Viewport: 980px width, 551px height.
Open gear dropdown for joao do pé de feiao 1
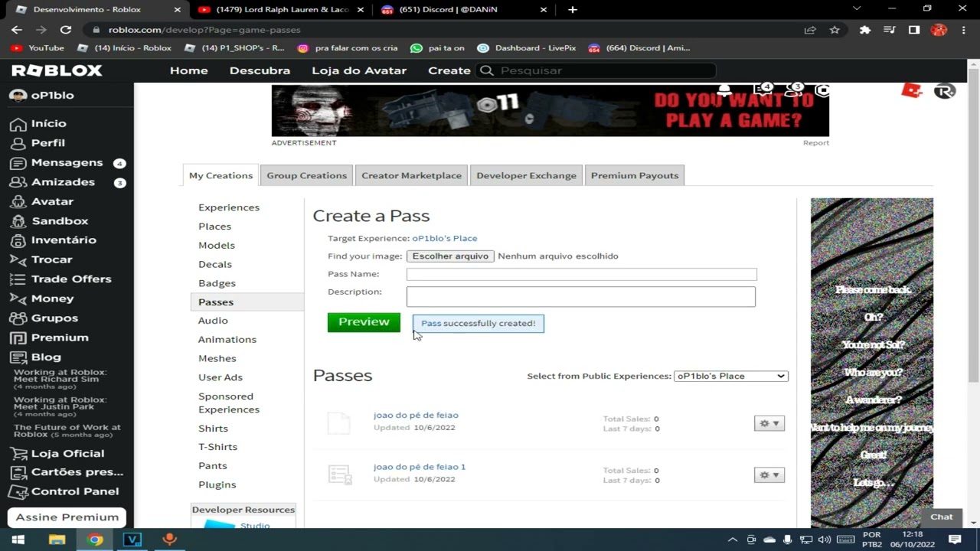tap(769, 475)
